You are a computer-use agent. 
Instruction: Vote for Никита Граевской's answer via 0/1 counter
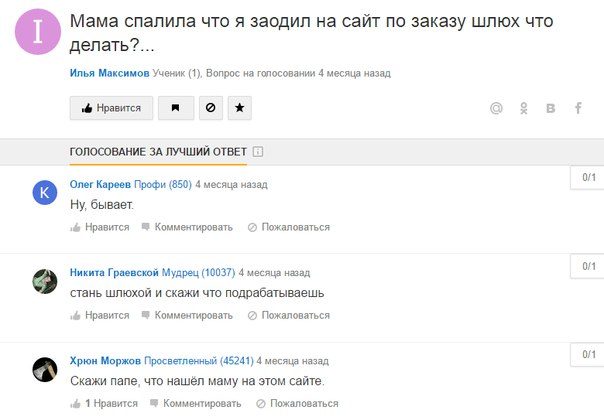(x=589, y=266)
